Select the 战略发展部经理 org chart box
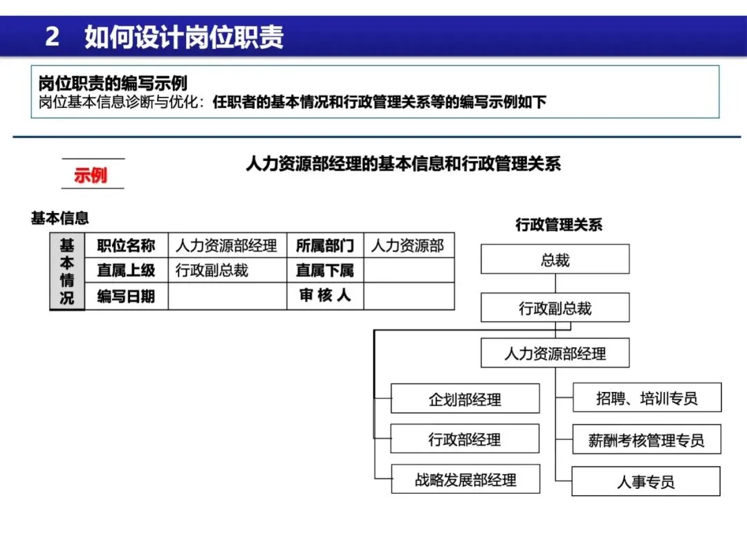 [x=465, y=479]
